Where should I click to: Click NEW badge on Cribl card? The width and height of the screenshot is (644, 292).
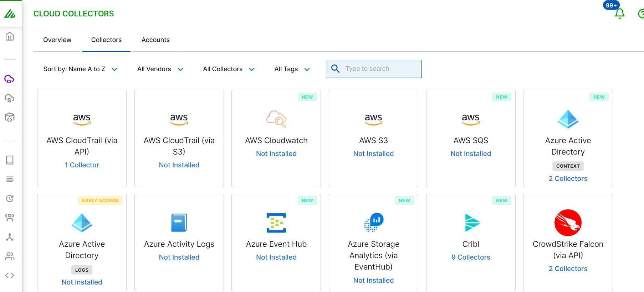tap(502, 200)
